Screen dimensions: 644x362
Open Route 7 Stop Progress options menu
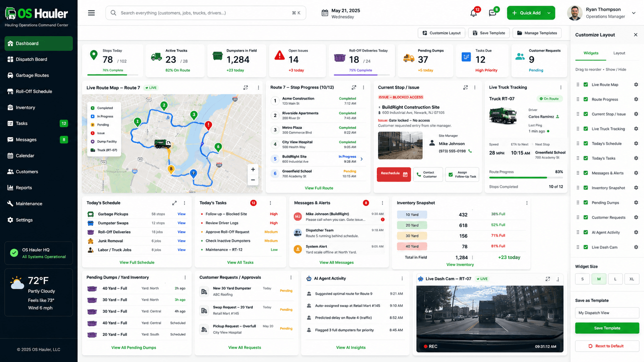point(363,87)
